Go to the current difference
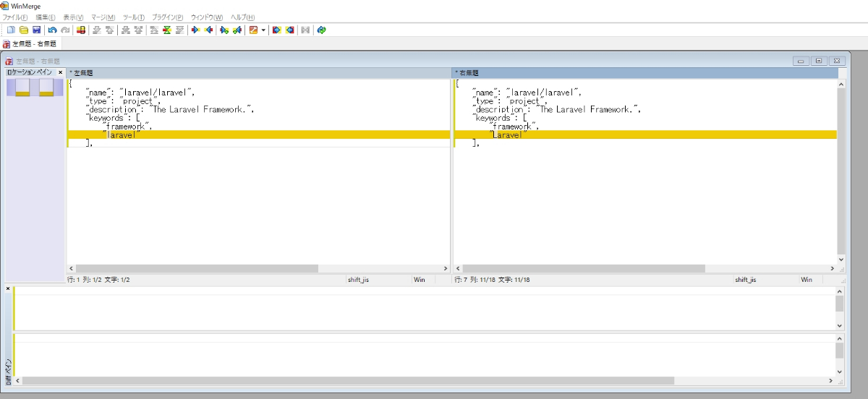 click(166, 30)
